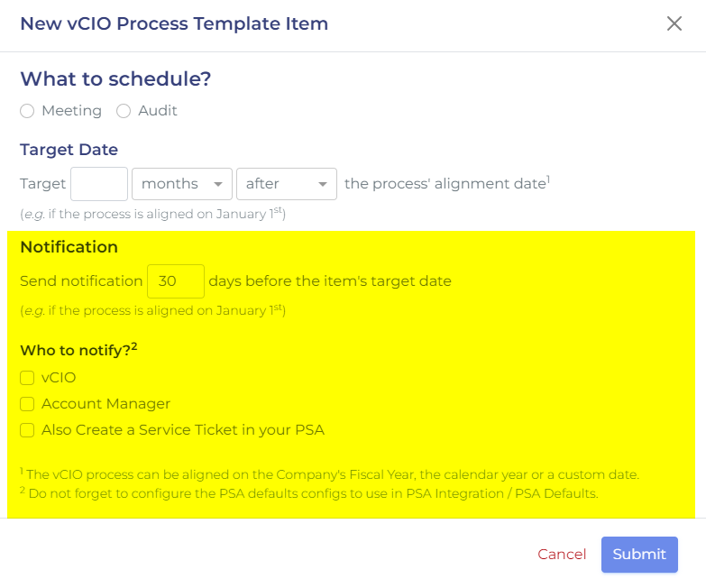This screenshot has width=706, height=588.
Task: Tick Also Create a Service Ticket checkbox
Action: coord(27,430)
